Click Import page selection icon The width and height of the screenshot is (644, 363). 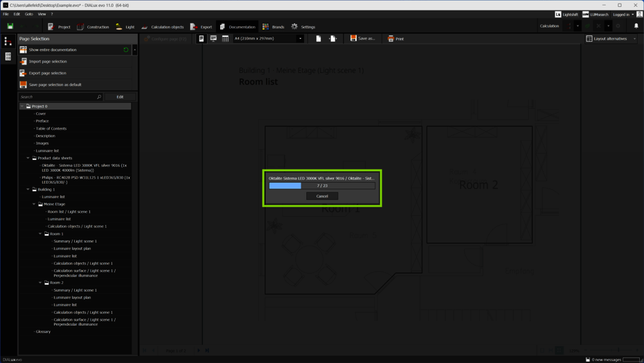(24, 62)
